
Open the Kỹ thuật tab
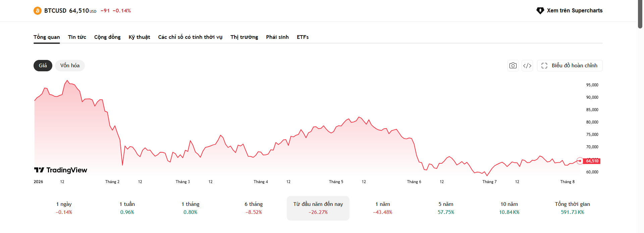pos(139,37)
